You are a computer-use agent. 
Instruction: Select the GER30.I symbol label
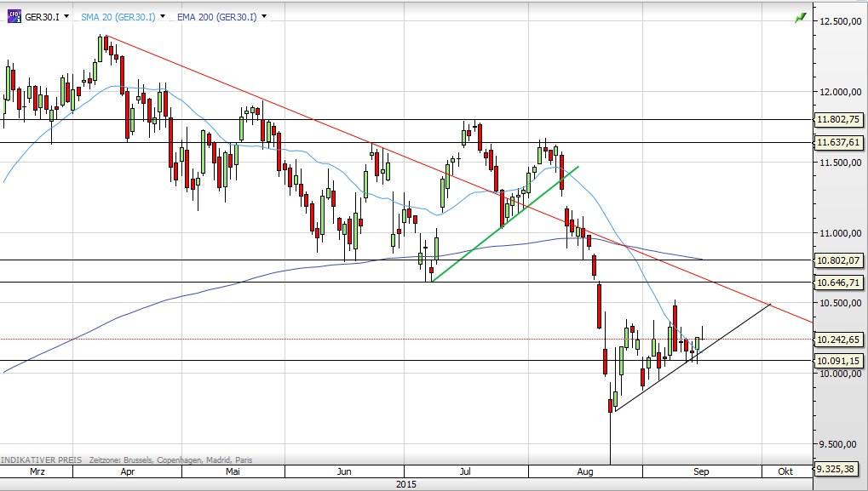pos(42,17)
